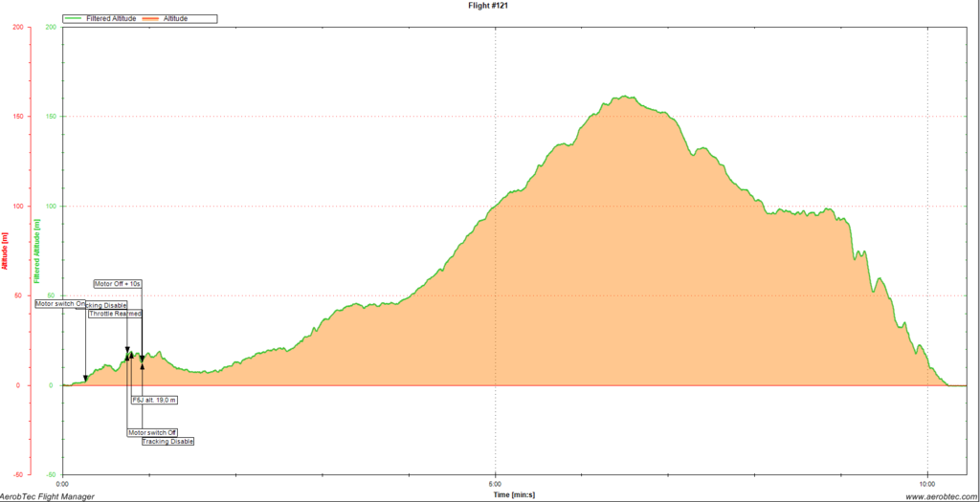The width and height of the screenshot is (980, 502).
Task: Click the green Filtered Altitude legend line
Action: pos(75,18)
